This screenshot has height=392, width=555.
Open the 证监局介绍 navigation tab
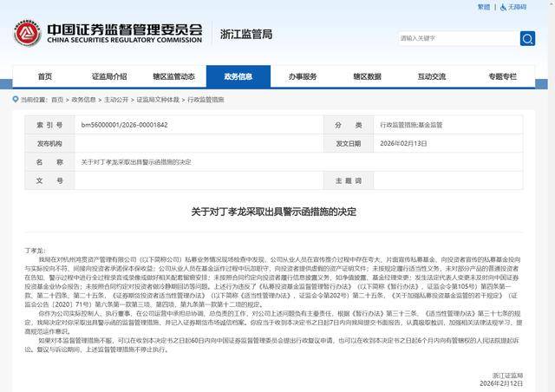tap(109, 76)
